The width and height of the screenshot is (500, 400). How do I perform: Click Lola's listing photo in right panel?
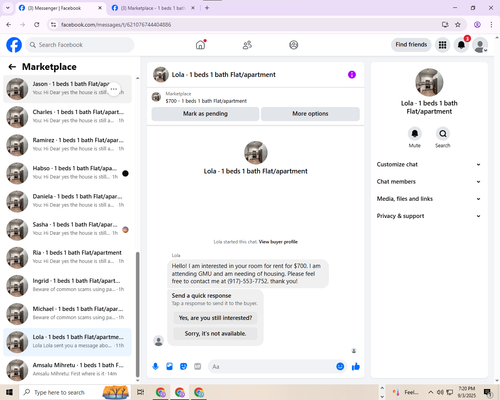point(429,82)
